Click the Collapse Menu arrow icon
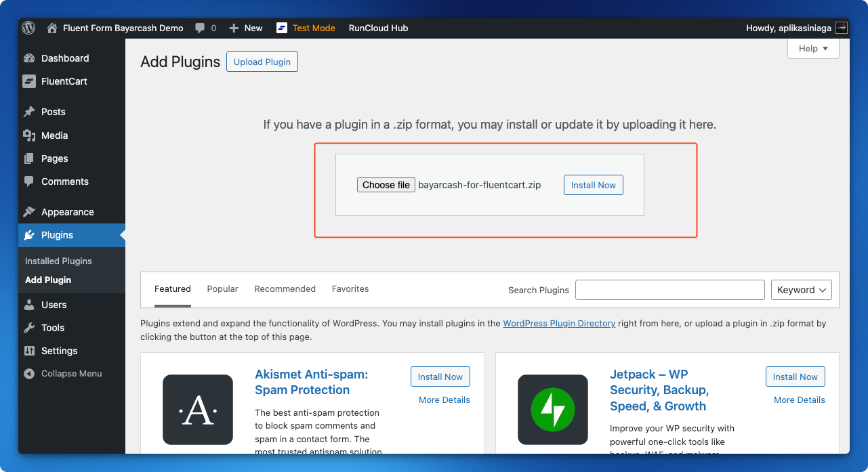Image resolution: width=868 pixels, height=472 pixels. point(29,374)
